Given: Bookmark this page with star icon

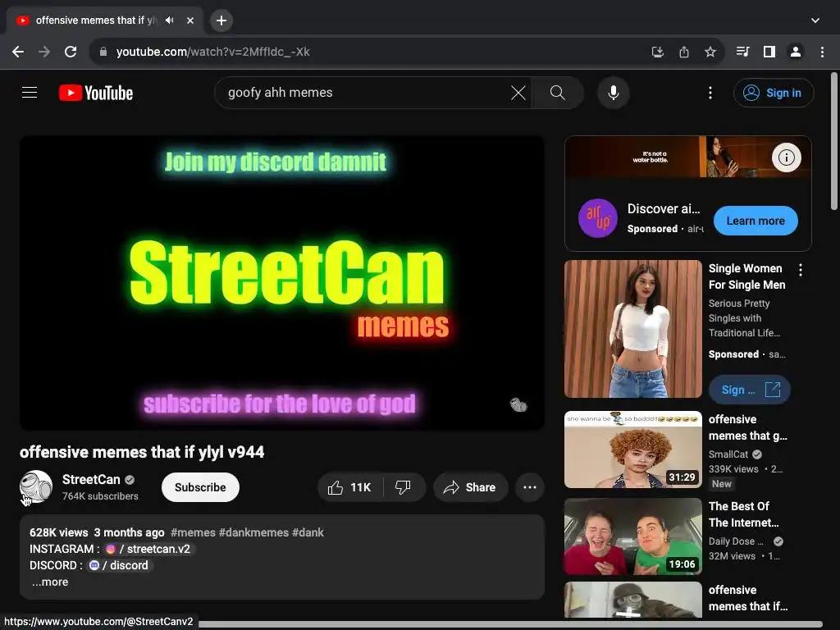Looking at the screenshot, I should [710, 52].
